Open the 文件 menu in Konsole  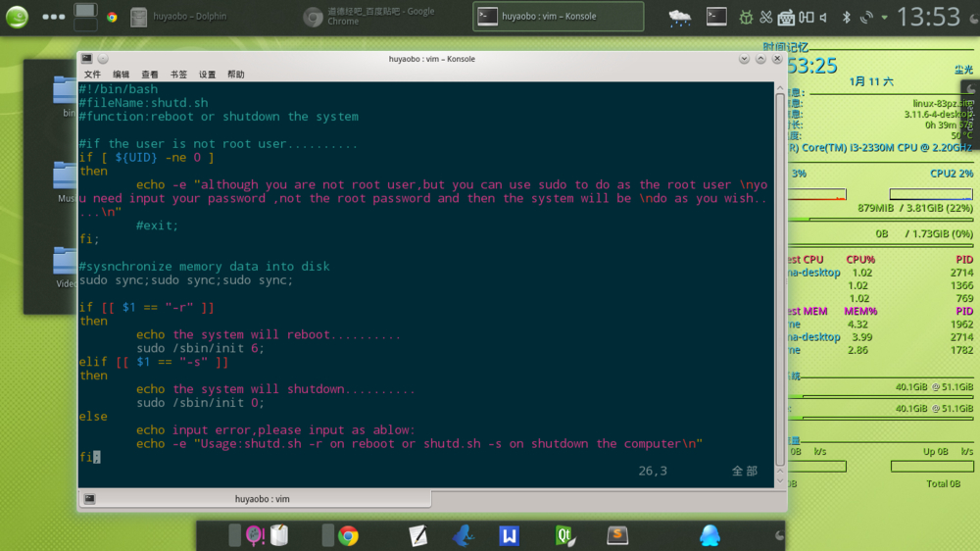coord(92,75)
